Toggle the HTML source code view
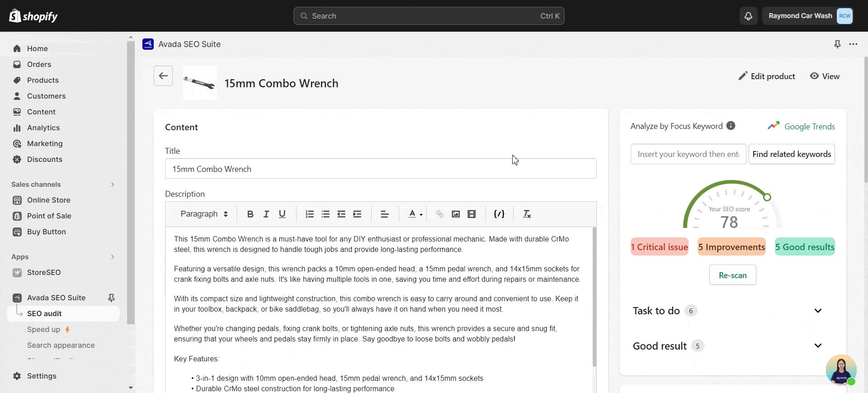Screen dimensions: 868x393 [499, 214]
